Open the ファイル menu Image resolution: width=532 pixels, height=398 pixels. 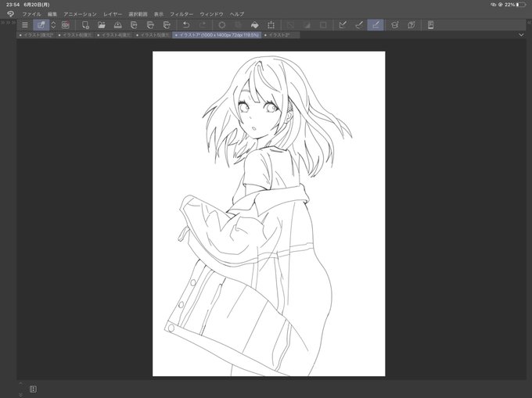[x=31, y=14]
